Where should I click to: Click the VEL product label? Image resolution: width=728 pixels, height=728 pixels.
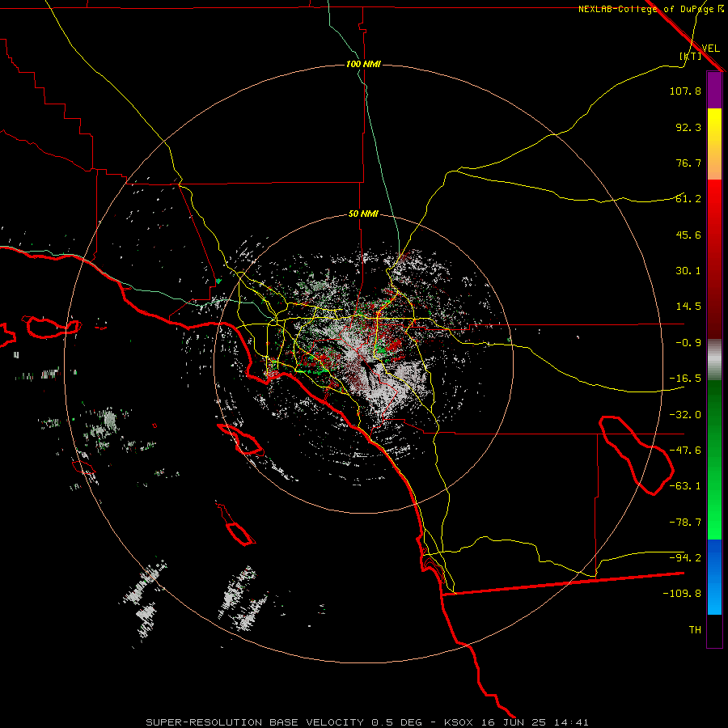point(710,49)
